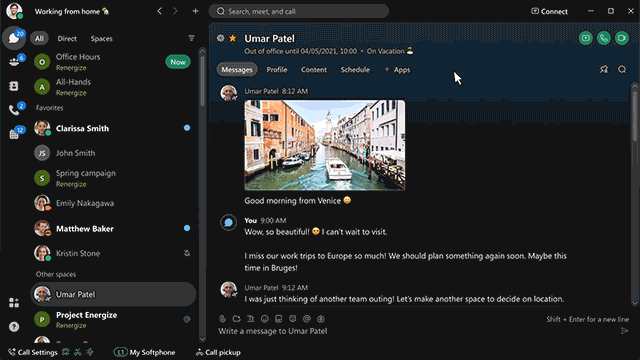This screenshot has height=360, width=640.
Task: Click the mention indicator on Project Energize
Action: 187,319
